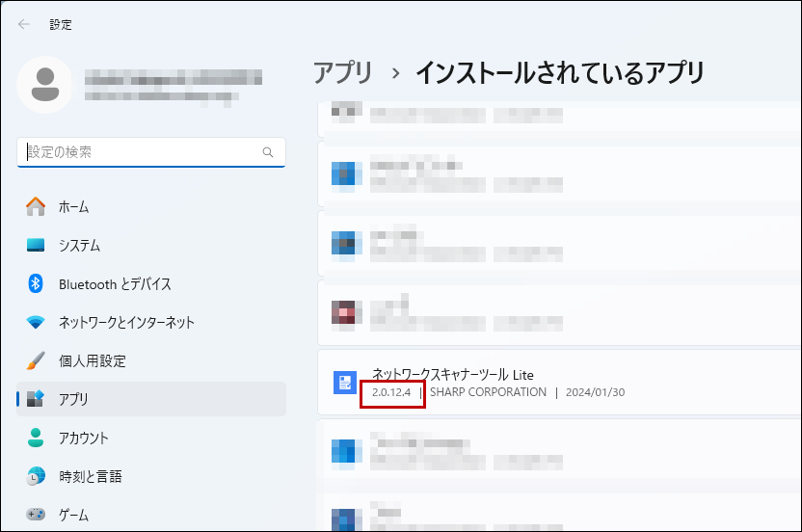Select ネットワークとインターネット in sidebar

(151, 322)
